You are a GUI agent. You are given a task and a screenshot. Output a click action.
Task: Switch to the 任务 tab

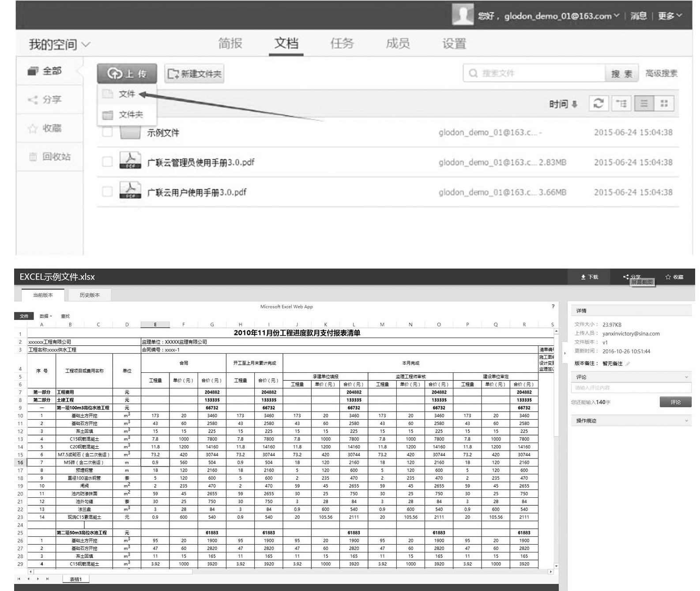tap(342, 43)
